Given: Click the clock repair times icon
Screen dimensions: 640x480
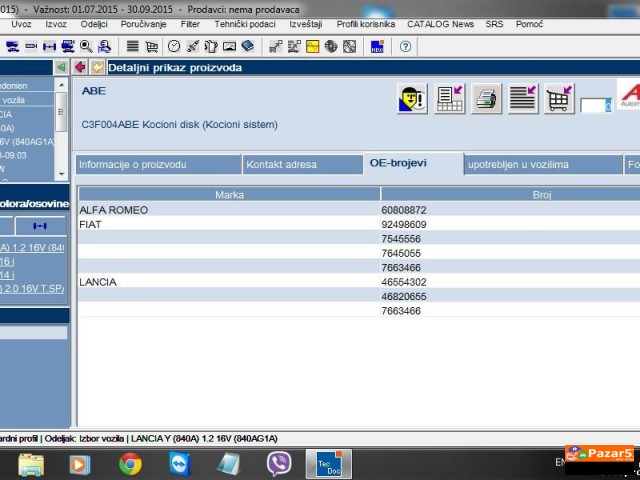Looking at the screenshot, I should pos(174,47).
